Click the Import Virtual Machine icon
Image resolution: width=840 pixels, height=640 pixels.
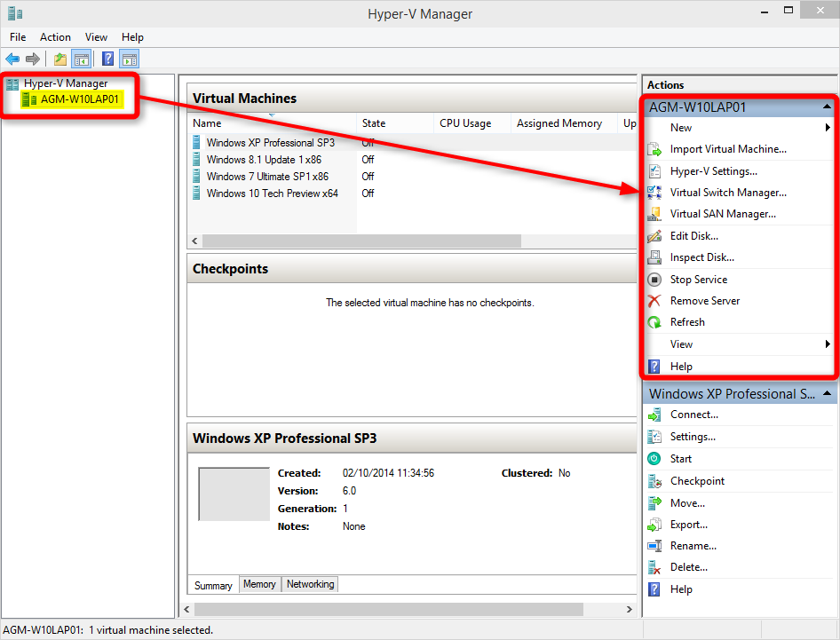point(654,149)
